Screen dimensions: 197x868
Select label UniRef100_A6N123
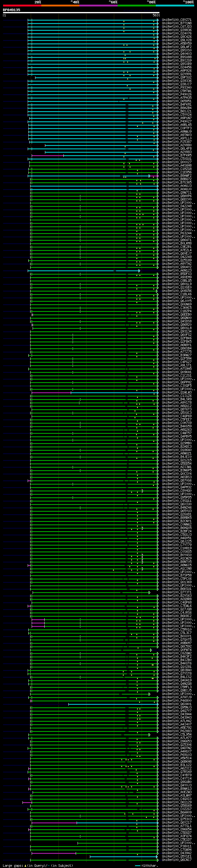pyautogui.click(x=177, y=271)
